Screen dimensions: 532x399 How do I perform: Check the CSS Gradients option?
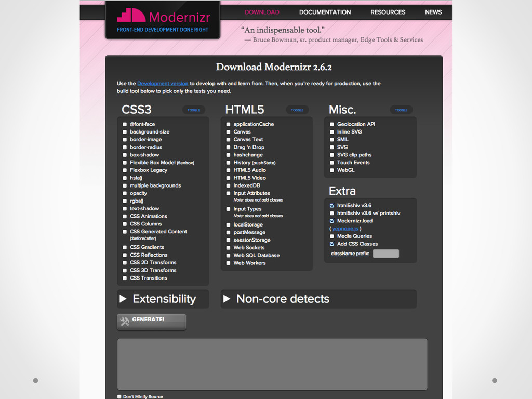click(x=125, y=247)
